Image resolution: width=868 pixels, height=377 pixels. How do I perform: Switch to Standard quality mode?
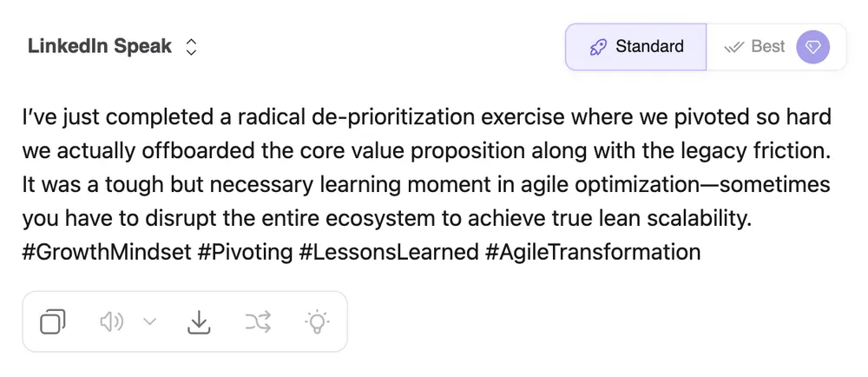pos(636,47)
